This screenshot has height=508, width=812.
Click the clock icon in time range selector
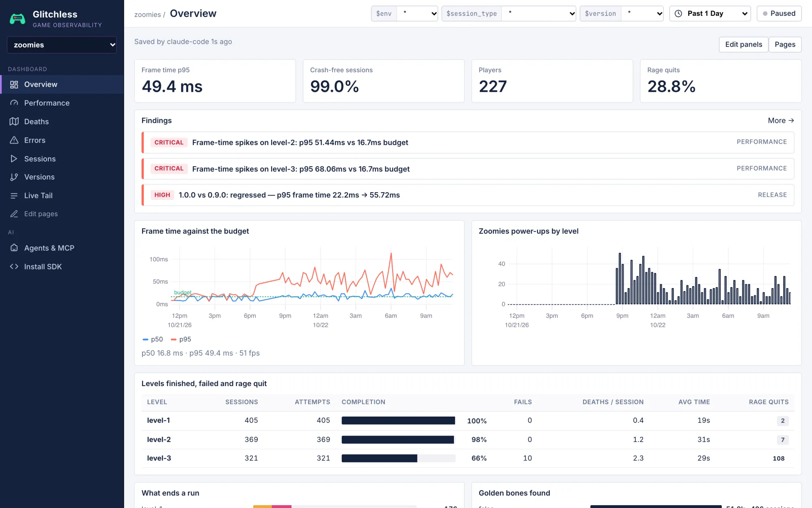coord(678,13)
